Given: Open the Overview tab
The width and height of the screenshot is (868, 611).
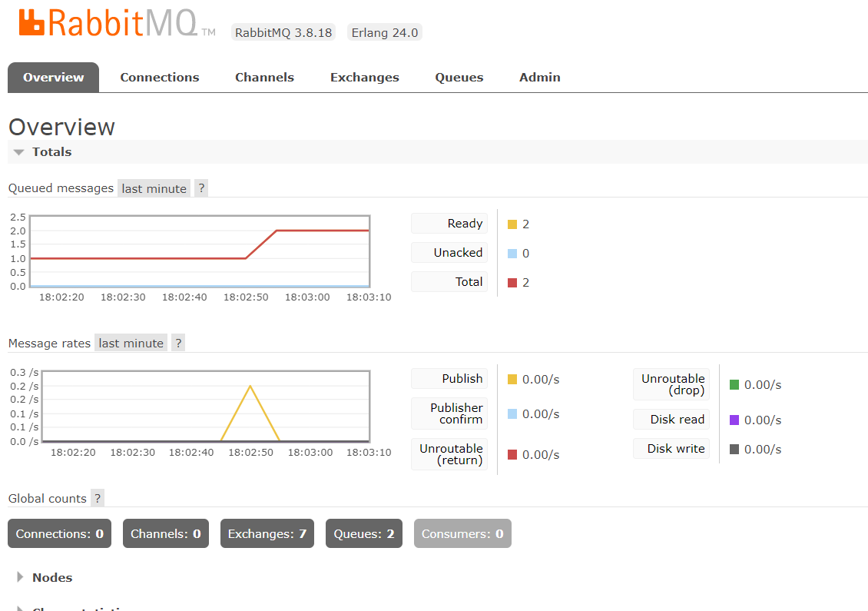Looking at the screenshot, I should 53,78.
